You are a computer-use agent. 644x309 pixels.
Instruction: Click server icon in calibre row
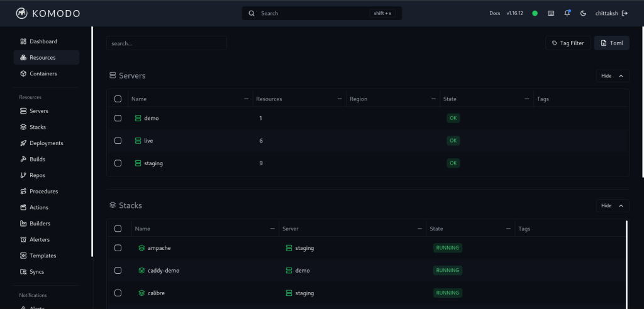(289, 293)
